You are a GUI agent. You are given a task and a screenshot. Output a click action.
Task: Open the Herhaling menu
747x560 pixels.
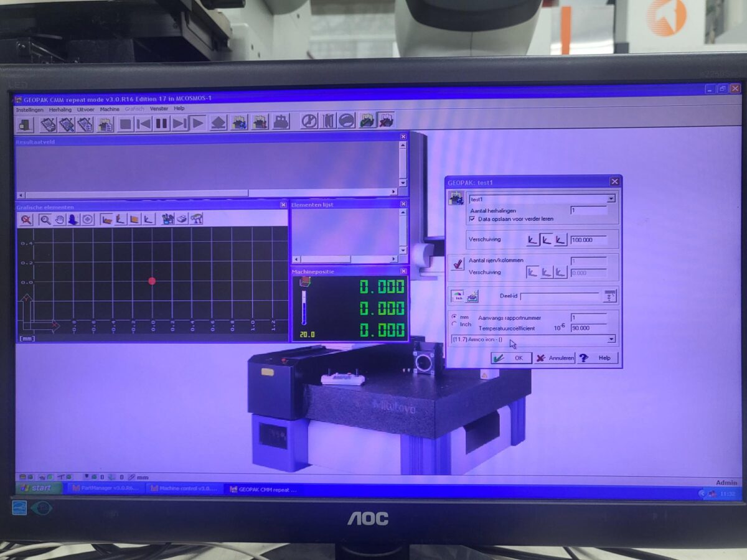click(60, 110)
